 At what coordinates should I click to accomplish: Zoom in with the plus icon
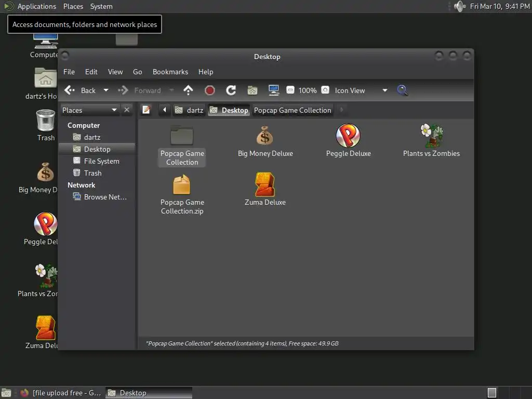(x=325, y=90)
